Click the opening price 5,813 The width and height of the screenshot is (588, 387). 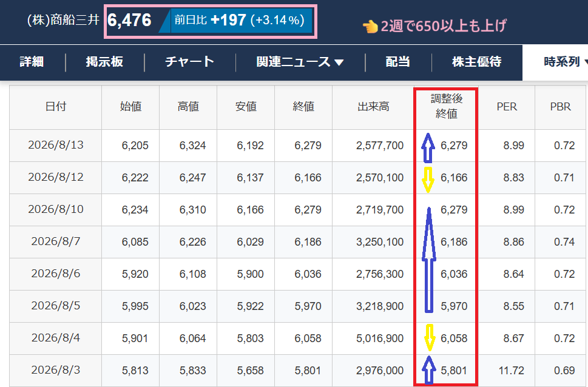pyautogui.click(x=135, y=371)
